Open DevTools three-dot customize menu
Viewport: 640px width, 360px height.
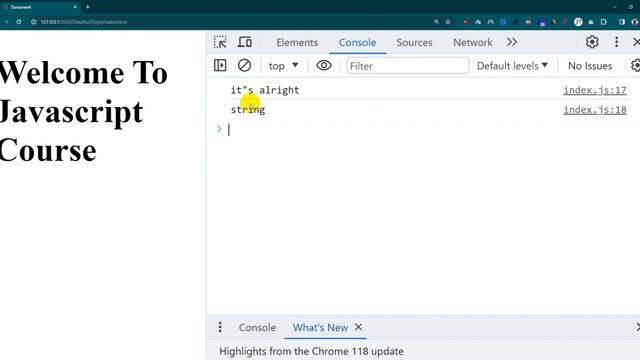(x=616, y=42)
